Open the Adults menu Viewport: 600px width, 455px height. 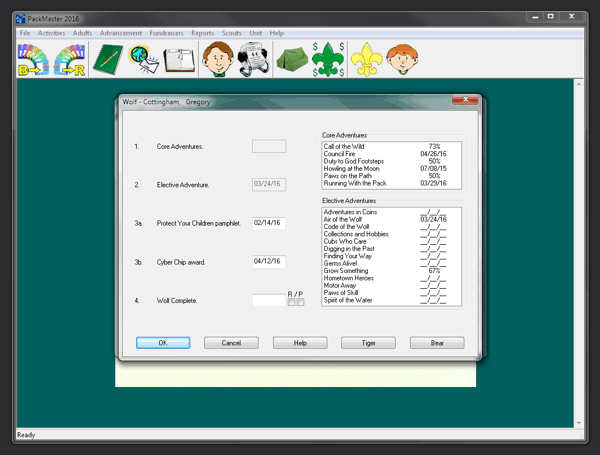82,33
